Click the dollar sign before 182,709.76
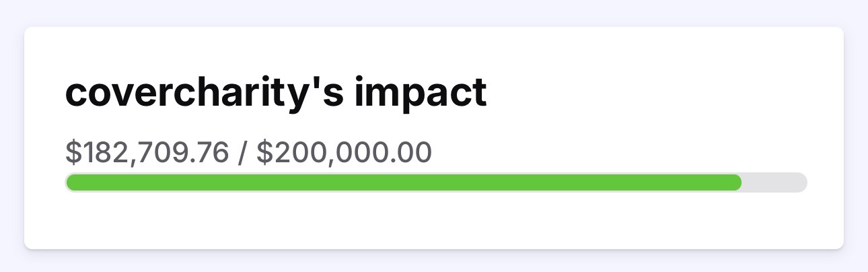Viewport: 868px width, 272px height. (72, 152)
